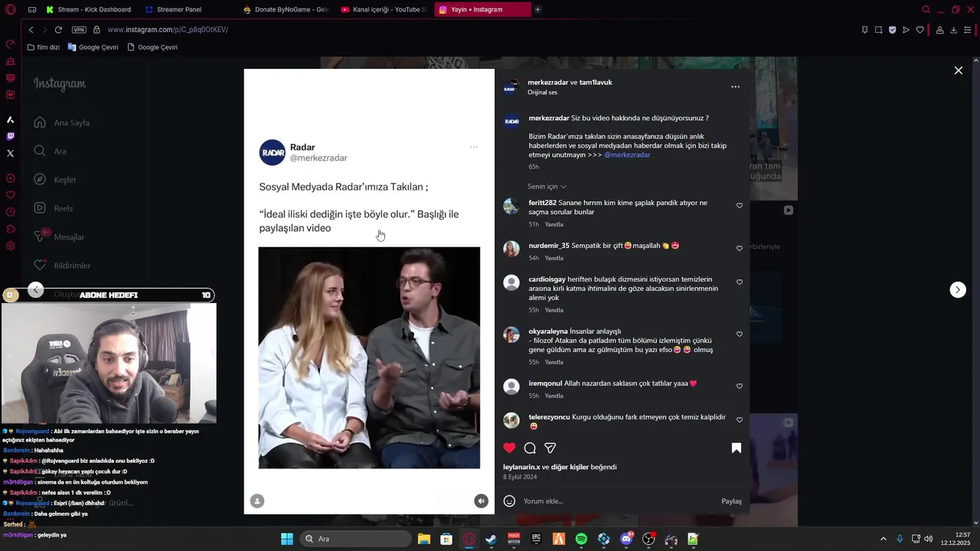Like cardioisgay's comment

coord(740,282)
